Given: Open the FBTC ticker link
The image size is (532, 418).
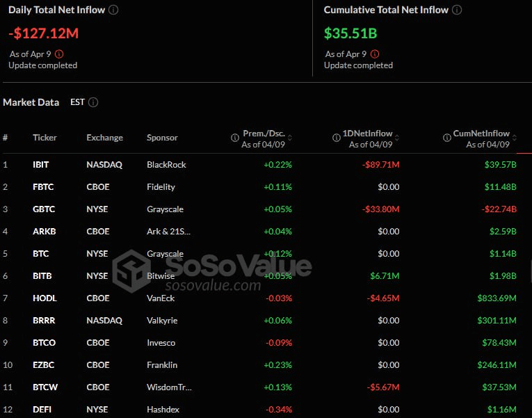Looking at the screenshot, I should (43, 187).
